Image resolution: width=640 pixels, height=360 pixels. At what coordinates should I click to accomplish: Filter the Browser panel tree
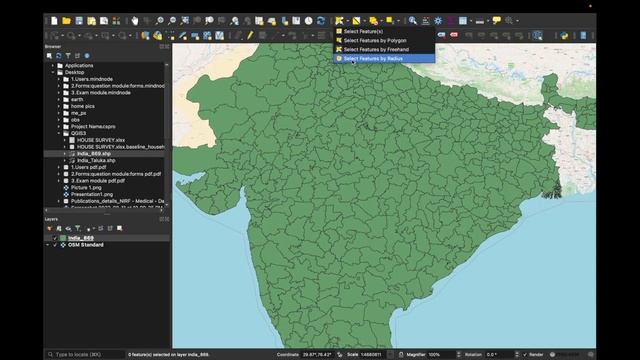(68, 56)
